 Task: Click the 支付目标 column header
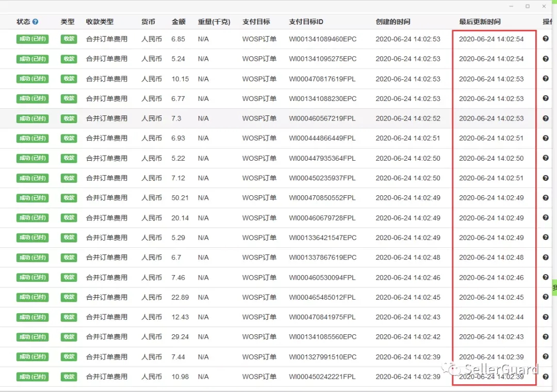[x=256, y=22]
